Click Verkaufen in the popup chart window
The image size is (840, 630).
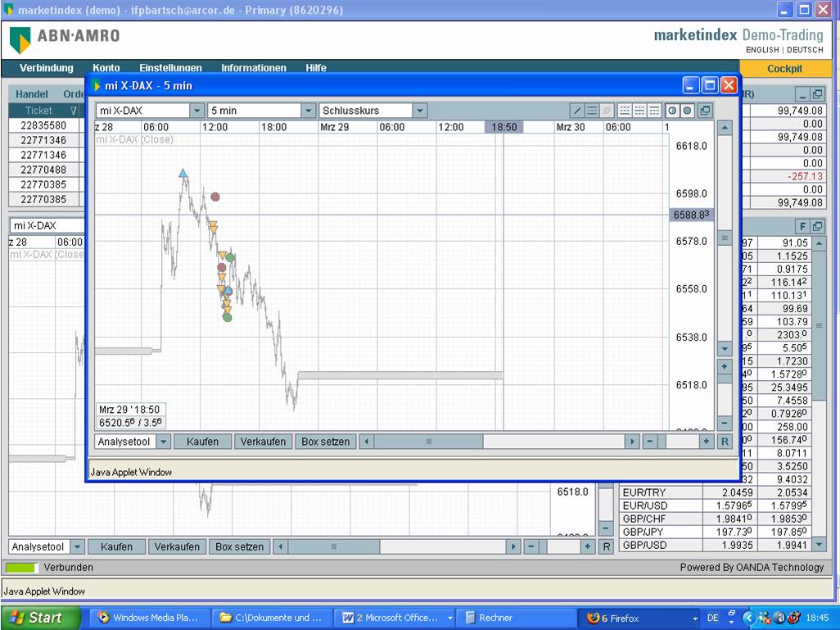click(263, 442)
